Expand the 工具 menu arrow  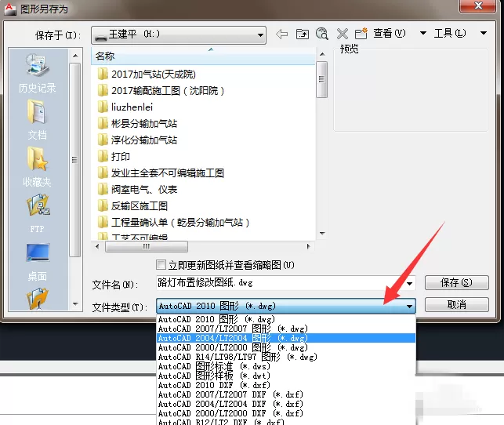[x=483, y=33]
